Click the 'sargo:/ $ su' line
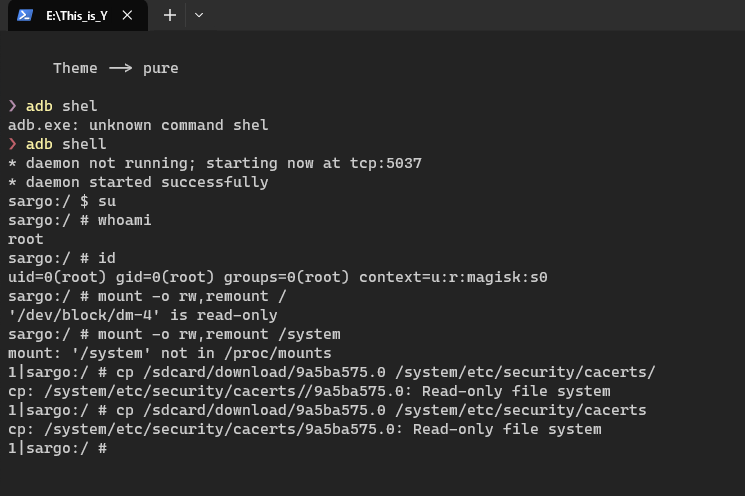Viewport: 745px width, 496px height. [x=62, y=201]
